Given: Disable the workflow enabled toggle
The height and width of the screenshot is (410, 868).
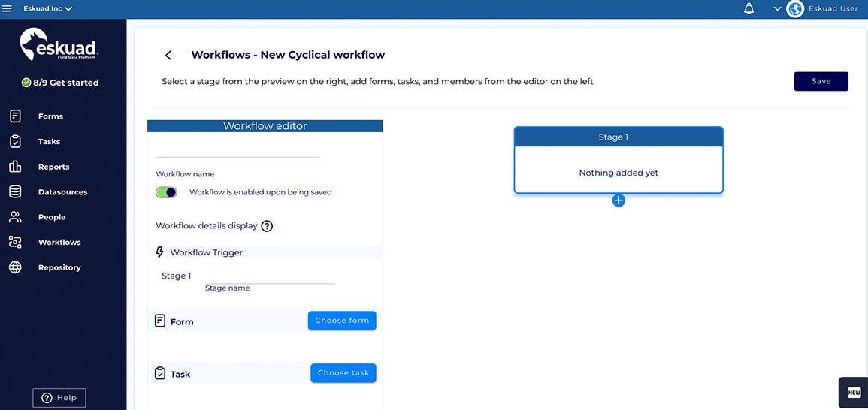Looking at the screenshot, I should [x=166, y=192].
